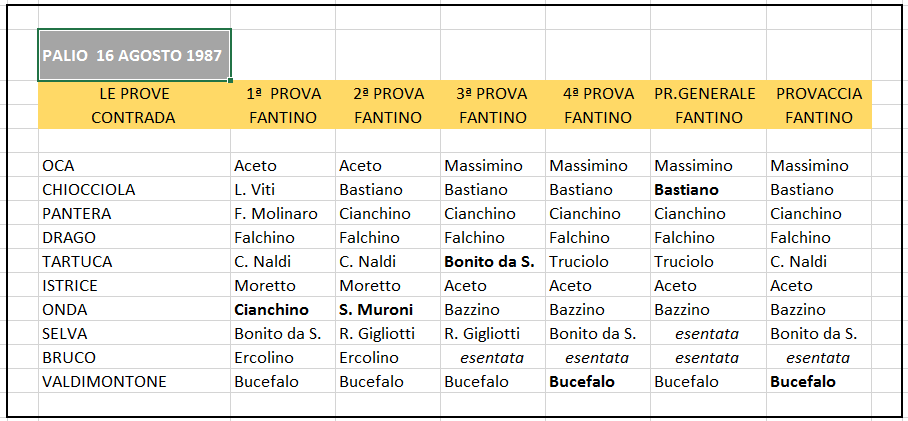Click the OCA contrada cell
The image size is (908, 421).
pyautogui.click(x=134, y=166)
